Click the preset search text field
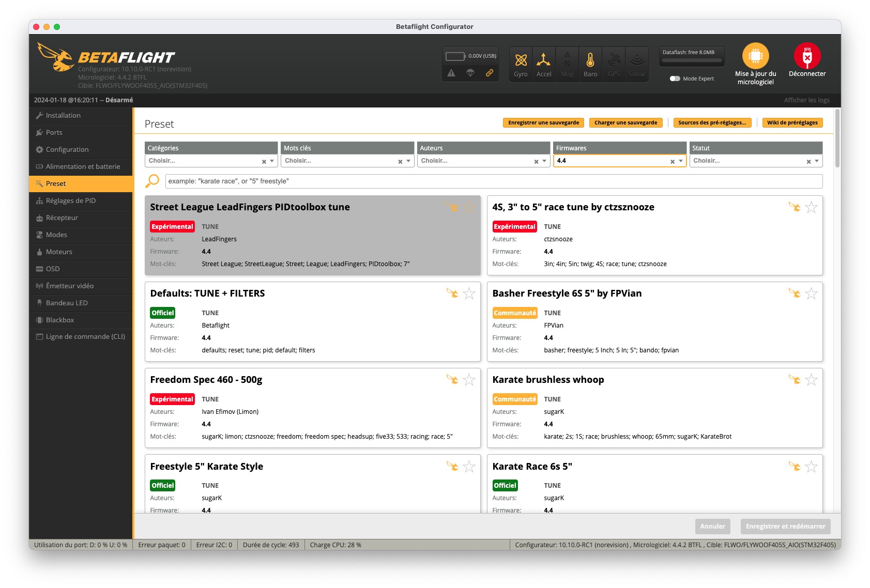The width and height of the screenshot is (870, 588). click(494, 181)
